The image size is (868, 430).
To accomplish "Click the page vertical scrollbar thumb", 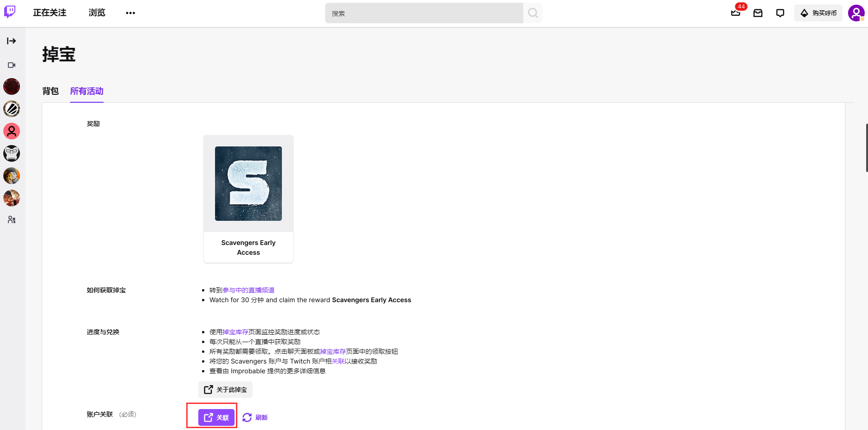I will pyautogui.click(x=866, y=148).
